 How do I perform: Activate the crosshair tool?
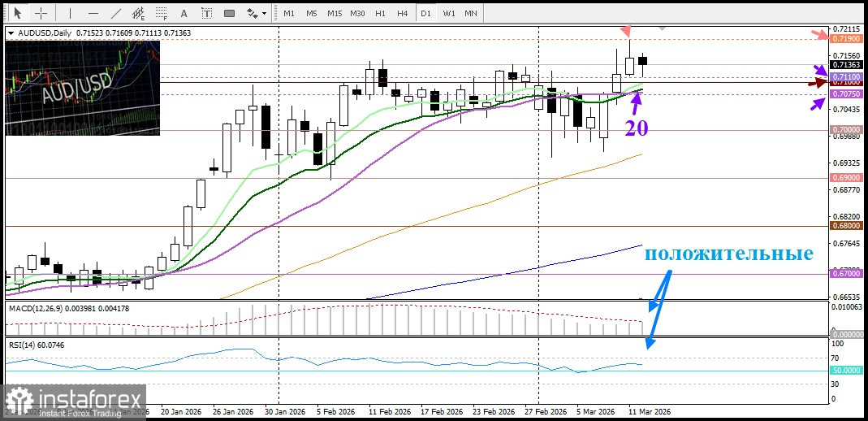(x=41, y=13)
